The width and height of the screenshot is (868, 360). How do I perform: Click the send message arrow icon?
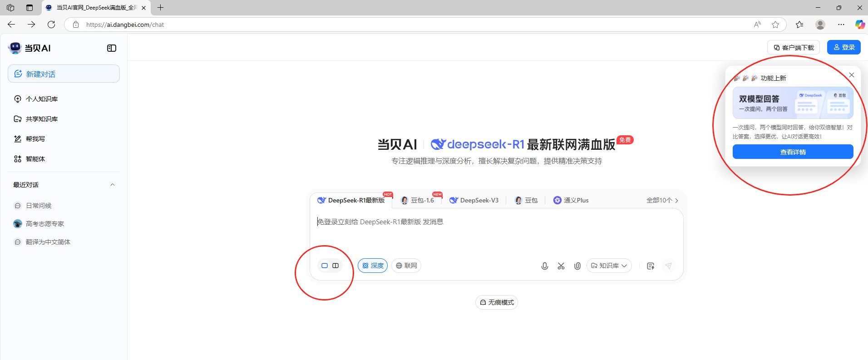tap(668, 266)
